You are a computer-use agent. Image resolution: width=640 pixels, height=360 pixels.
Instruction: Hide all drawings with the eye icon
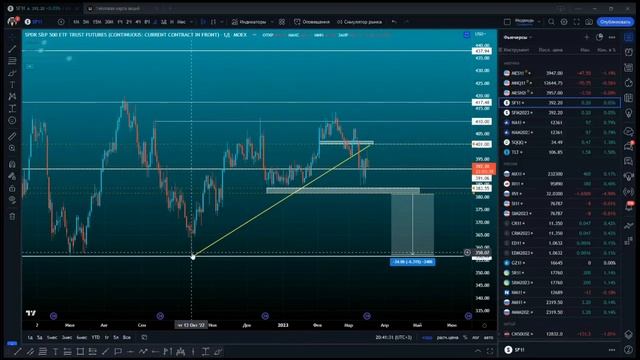pos(12,200)
